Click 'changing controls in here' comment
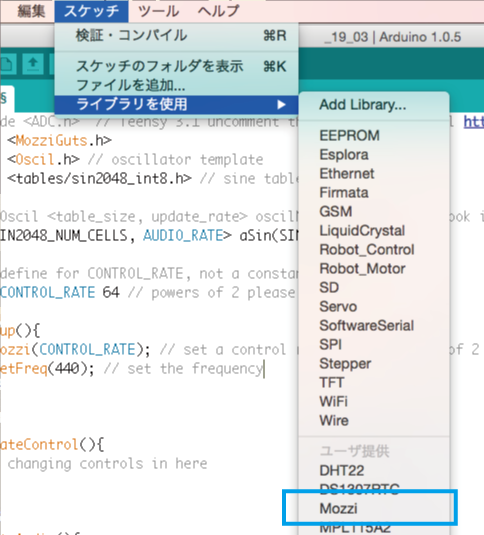The height and width of the screenshot is (535, 484). (x=107, y=464)
